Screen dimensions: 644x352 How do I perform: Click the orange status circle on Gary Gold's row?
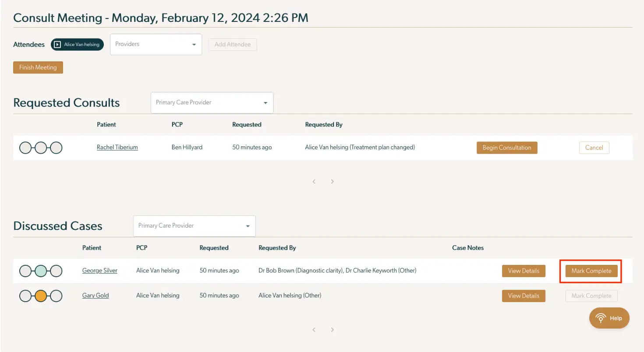[x=41, y=296]
